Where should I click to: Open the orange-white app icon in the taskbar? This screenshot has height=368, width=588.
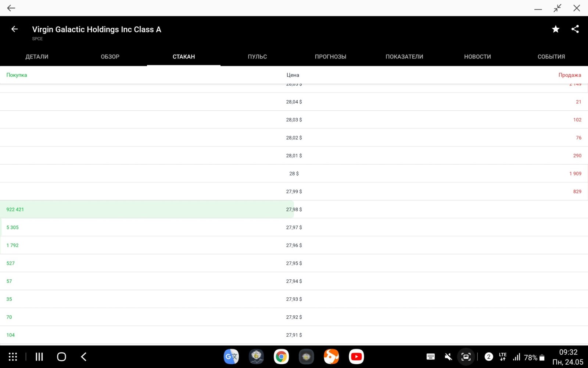pyautogui.click(x=331, y=357)
